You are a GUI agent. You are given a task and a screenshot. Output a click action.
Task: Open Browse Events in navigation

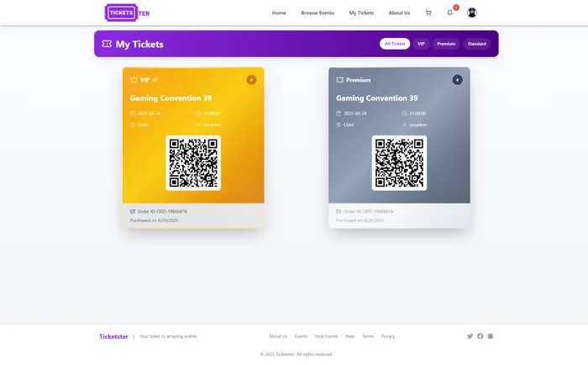tap(318, 13)
